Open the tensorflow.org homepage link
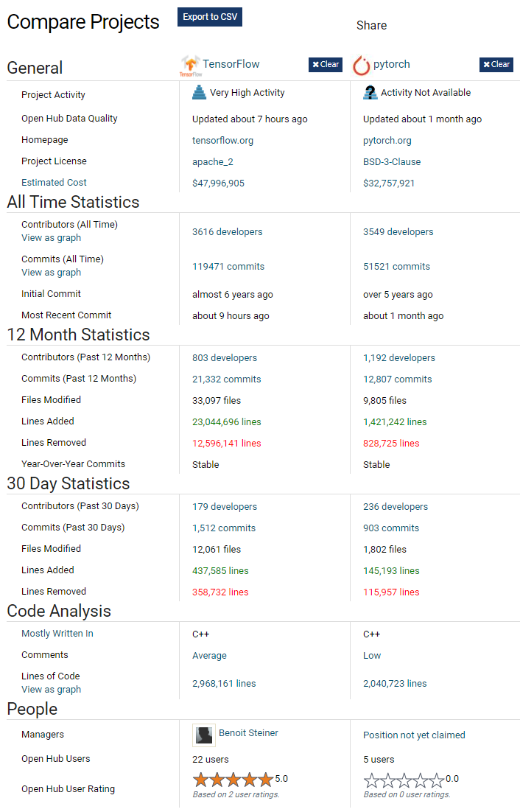Screen dimensions: 520x812 pyautogui.click(x=222, y=140)
